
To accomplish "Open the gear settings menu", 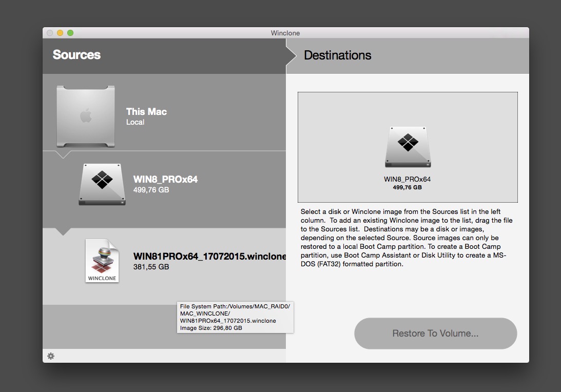I will pyautogui.click(x=51, y=356).
